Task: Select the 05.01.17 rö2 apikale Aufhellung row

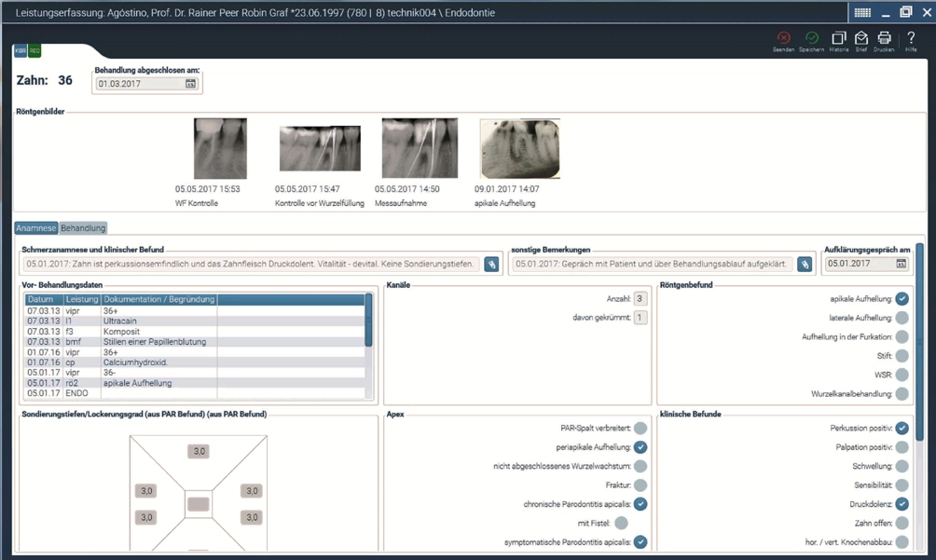Action: tap(195, 383)
